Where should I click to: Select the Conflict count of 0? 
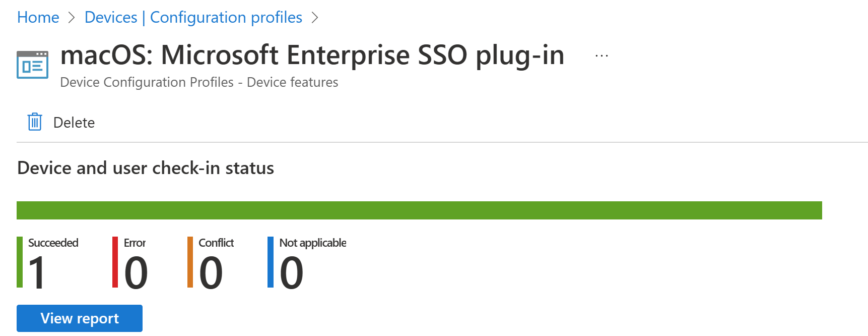pyautogui.click(x=212, y=272)
